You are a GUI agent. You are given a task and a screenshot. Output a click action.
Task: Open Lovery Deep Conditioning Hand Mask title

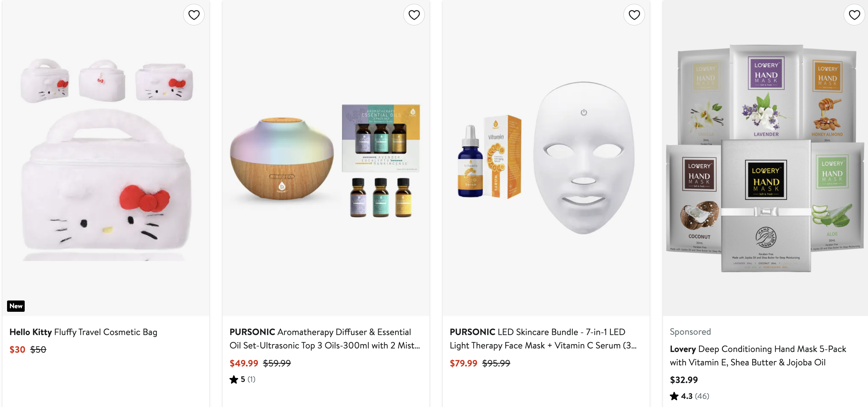click(x=758, y=356)
